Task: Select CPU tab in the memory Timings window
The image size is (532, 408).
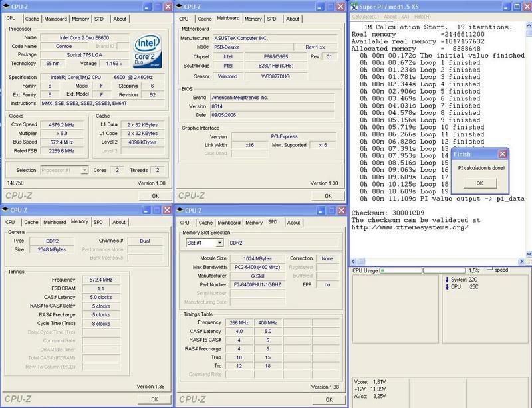Action: coord(10,222)
